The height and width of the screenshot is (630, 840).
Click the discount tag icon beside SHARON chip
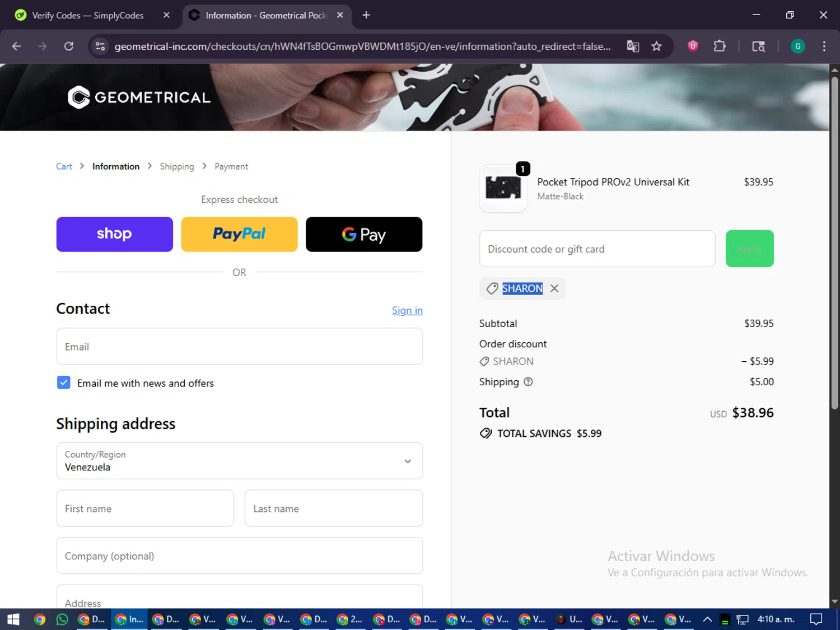(x=492, y=288)
